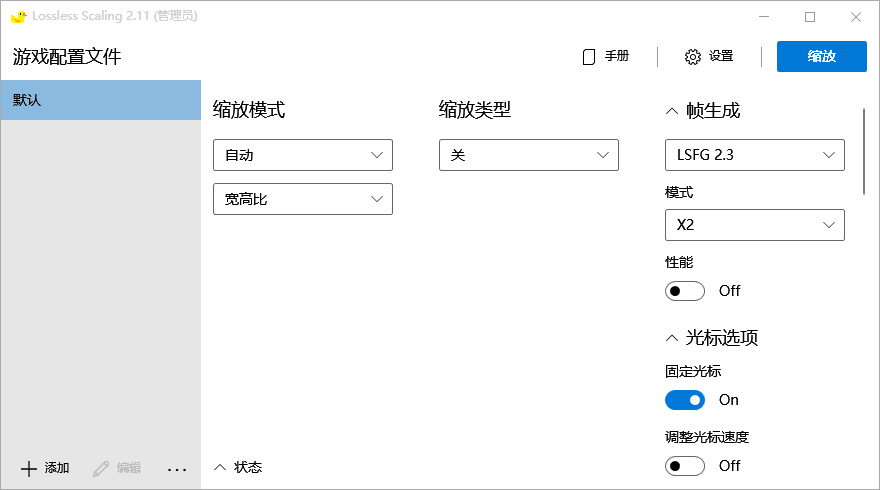Close the Lossless Scaling window
This screenshot has width=880, height=490.
pyautogui.click(x=855, y=17)
